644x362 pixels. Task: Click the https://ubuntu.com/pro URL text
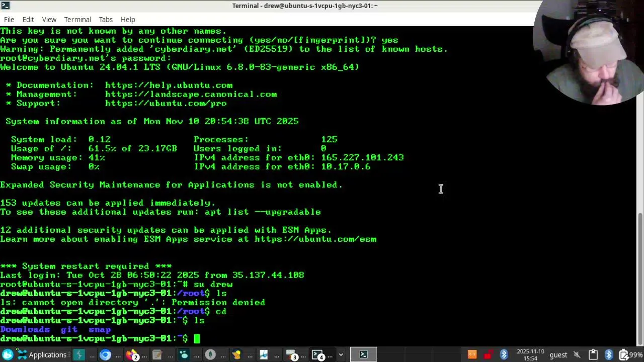point(166,104)
